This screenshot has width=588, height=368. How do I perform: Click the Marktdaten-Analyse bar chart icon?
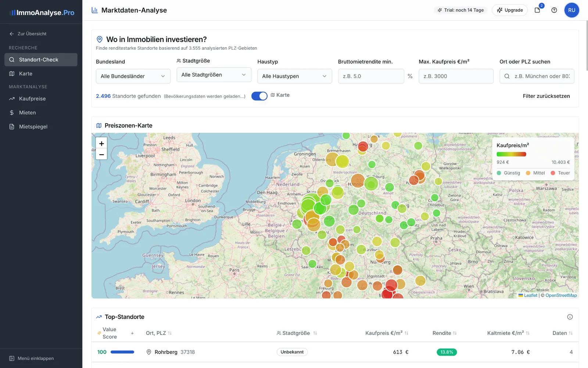(x=94, y=10)
